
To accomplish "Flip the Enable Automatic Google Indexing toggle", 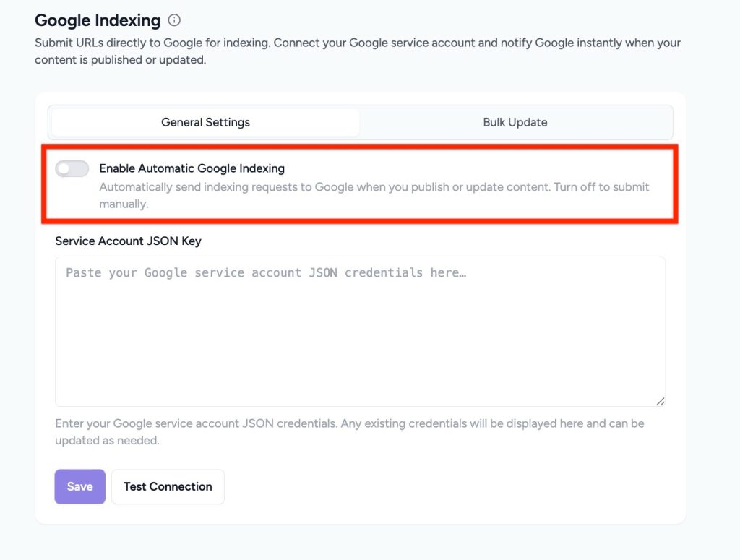I will 71,168.
